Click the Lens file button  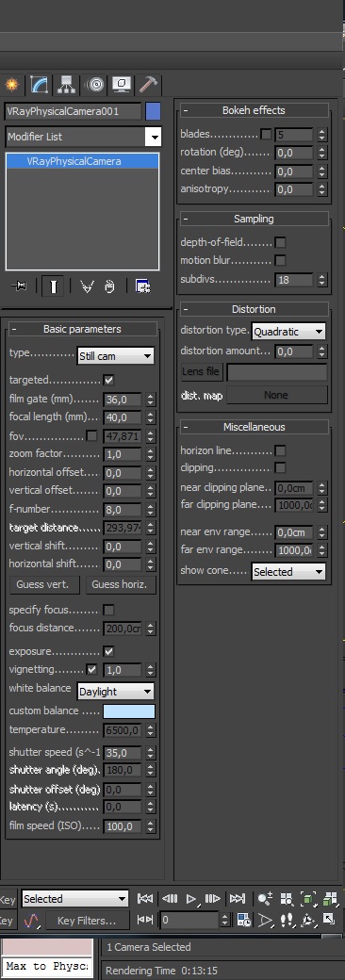[x=202, y=372]
